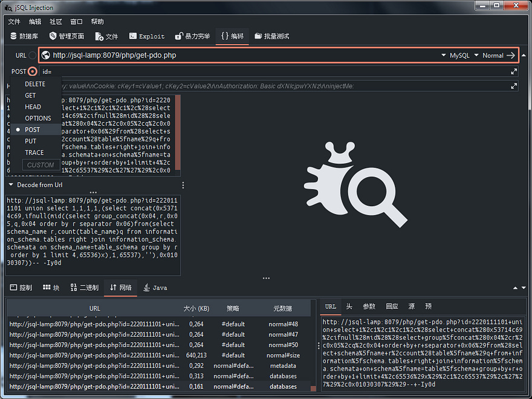
Task: Open the 数据库 database tab
Action: 24,36
